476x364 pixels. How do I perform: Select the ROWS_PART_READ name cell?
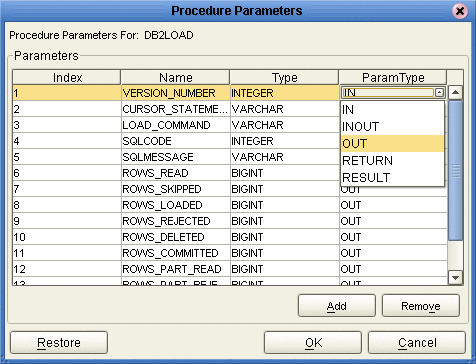[x=176, y=269]
